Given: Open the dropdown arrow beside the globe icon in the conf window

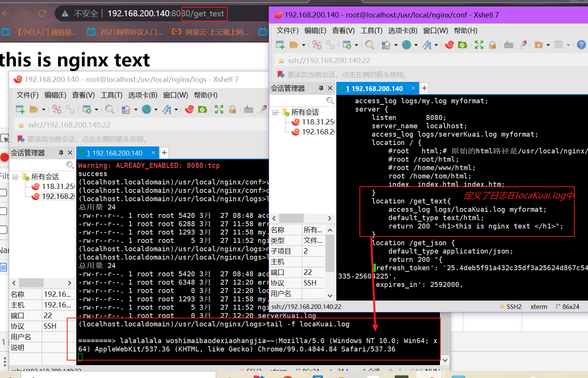Looking at the screenshot, I should (x=416, y=45).
